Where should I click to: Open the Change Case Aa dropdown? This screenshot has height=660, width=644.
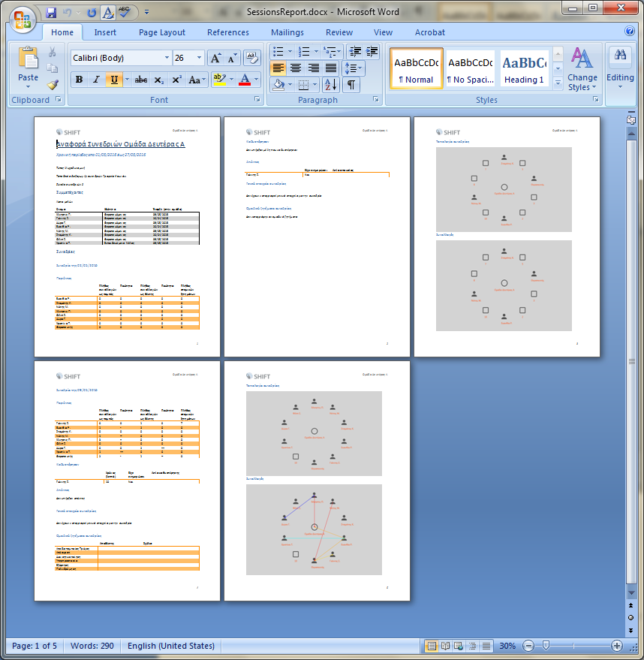(197, 80)
